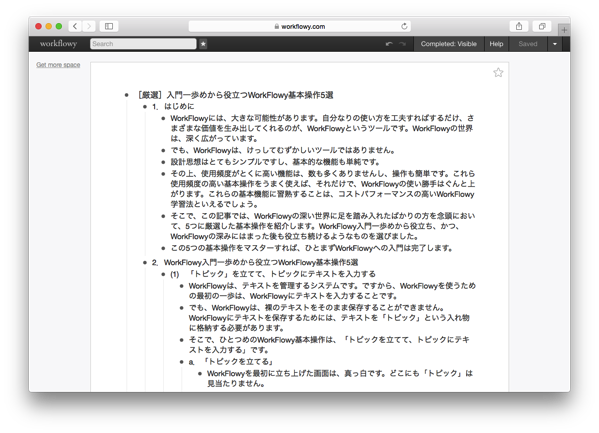Click the star next to search box
Screen dimensions: 599x433
coord(203,44)
